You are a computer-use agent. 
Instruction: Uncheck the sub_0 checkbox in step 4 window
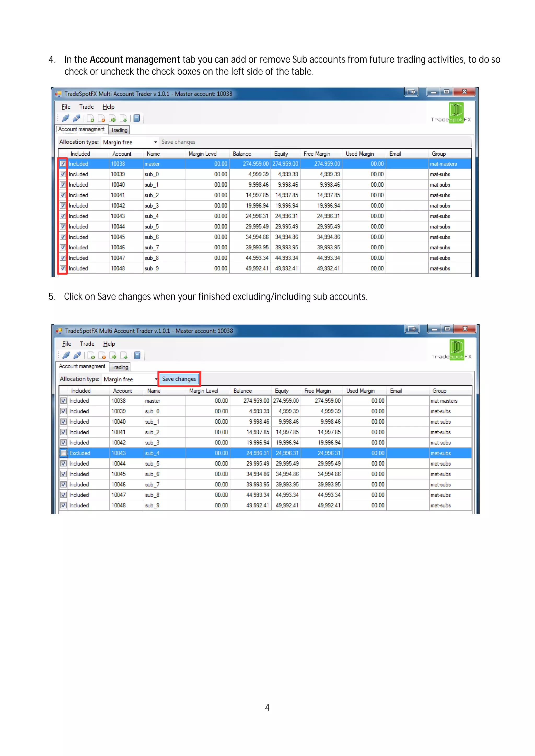(63, 174)
